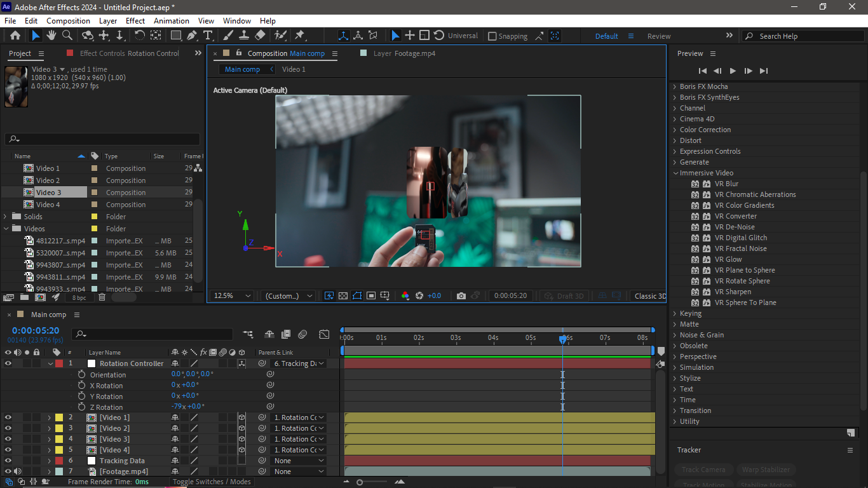Click the Graph Editor icon in timeline
The width and height of the screenshot is (868, 488).
click(324, 334)
